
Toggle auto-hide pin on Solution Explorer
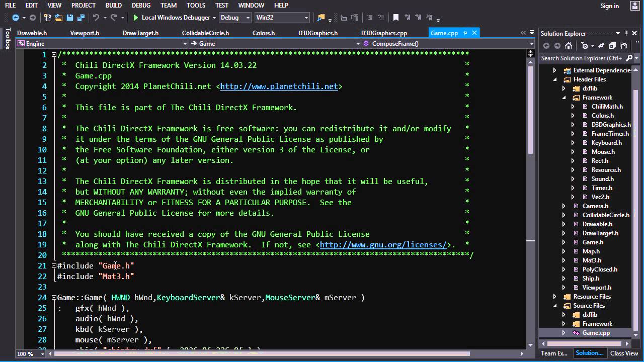626,33
